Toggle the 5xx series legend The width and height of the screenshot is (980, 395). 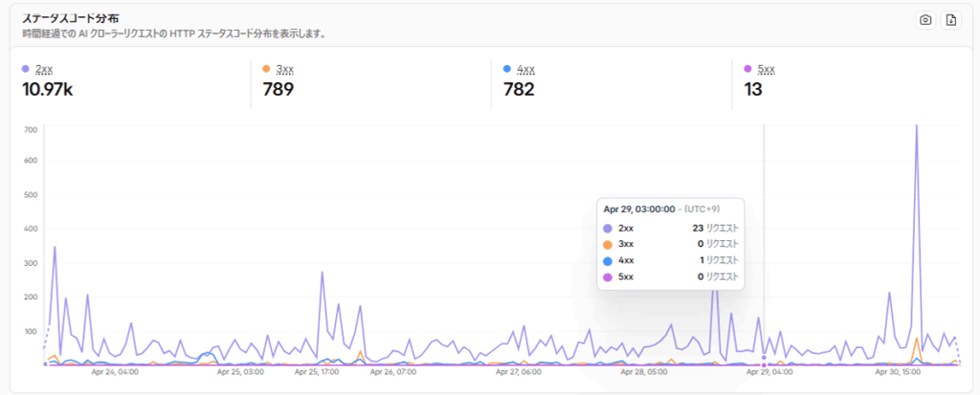(x=767, y=69)
